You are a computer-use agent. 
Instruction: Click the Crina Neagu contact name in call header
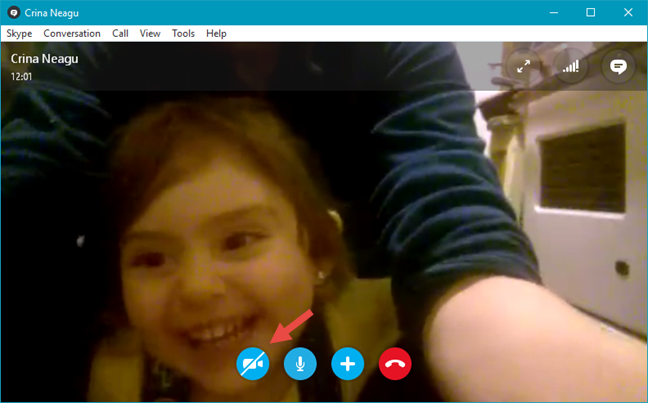point(45,59)
